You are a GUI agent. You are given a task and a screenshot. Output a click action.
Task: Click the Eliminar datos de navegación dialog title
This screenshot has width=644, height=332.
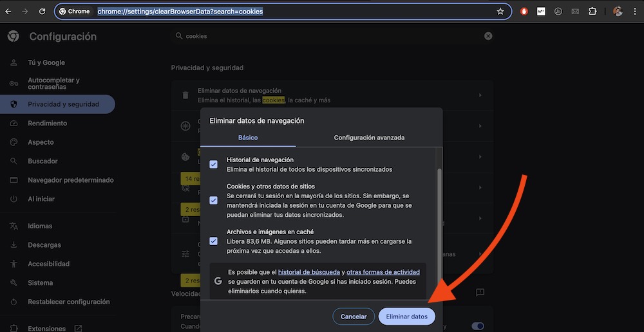tap(257, 121)
